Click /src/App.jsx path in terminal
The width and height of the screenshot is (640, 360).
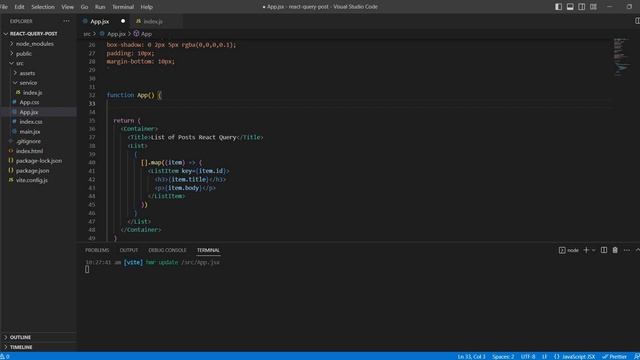click(x=200, y=262)
